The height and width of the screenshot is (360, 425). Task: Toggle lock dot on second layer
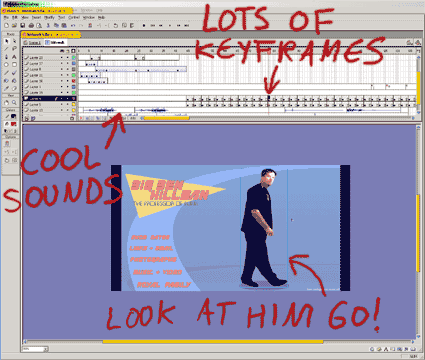tap(67, 63)
